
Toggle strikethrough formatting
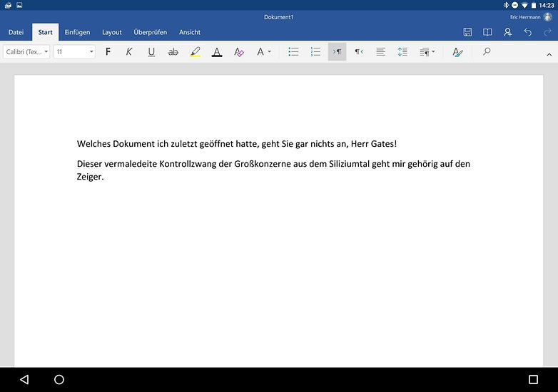[173, 52]
